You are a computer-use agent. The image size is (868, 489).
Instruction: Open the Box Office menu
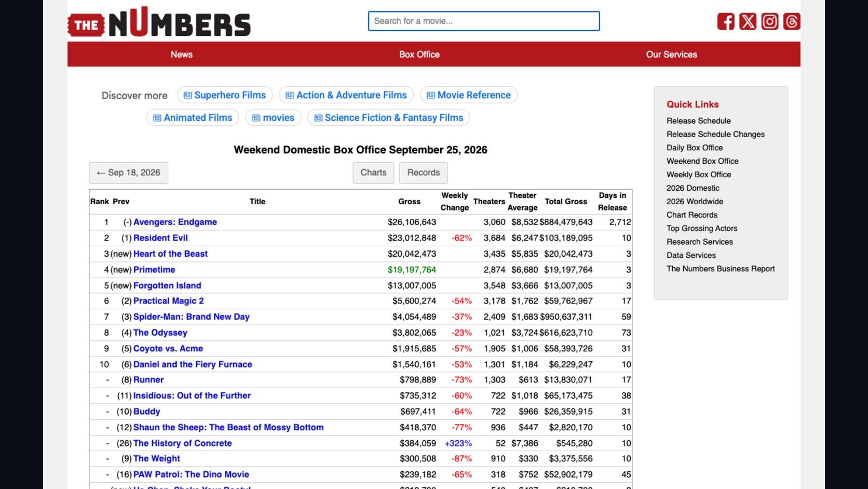click(x=419, y=54)
